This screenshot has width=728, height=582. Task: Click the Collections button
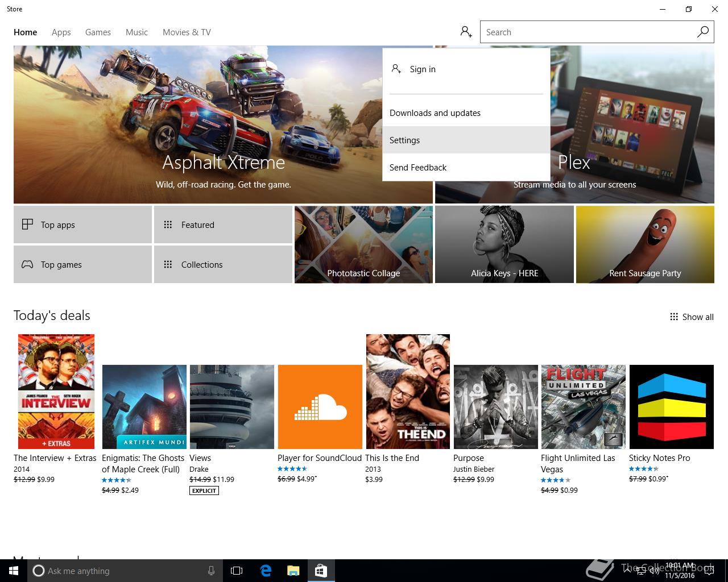223,264
